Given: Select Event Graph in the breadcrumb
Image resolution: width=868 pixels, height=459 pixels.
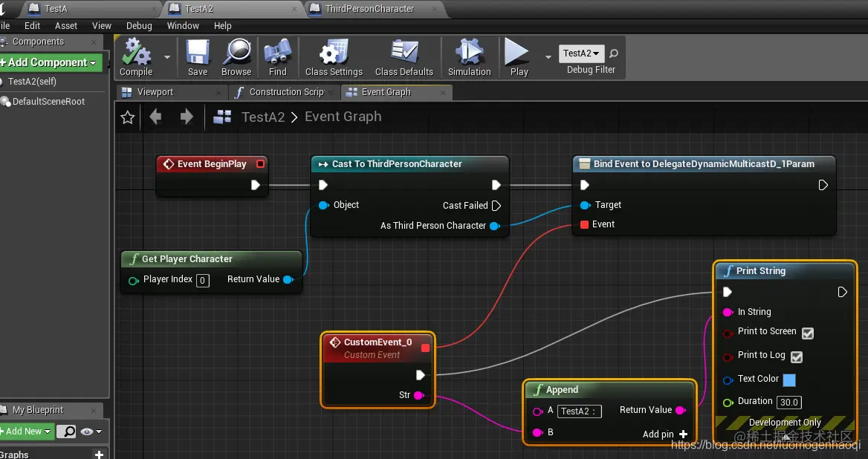Looking at the screenshot, I should coord(343,117).
